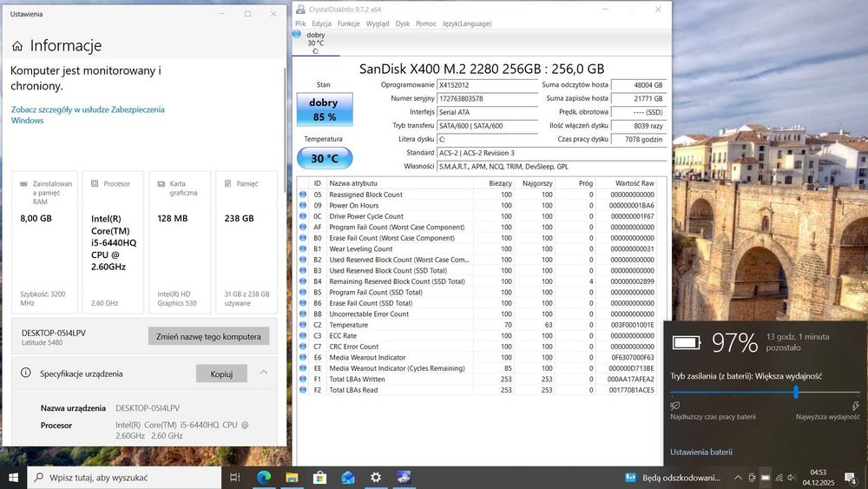
Task: Select the Media Wearout Indicator (Cycles Remaining) row
Action: 477,368
